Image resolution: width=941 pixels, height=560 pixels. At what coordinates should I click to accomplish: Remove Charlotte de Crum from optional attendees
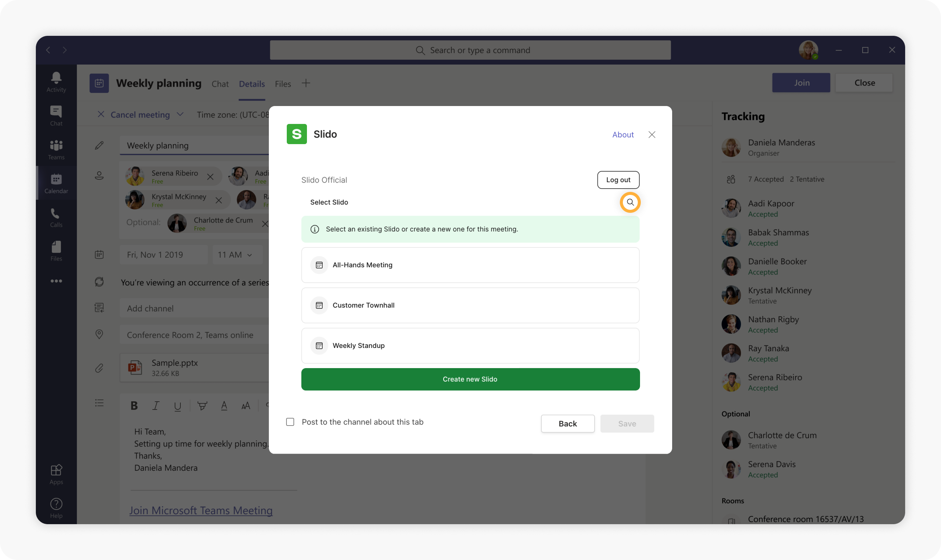265,224
